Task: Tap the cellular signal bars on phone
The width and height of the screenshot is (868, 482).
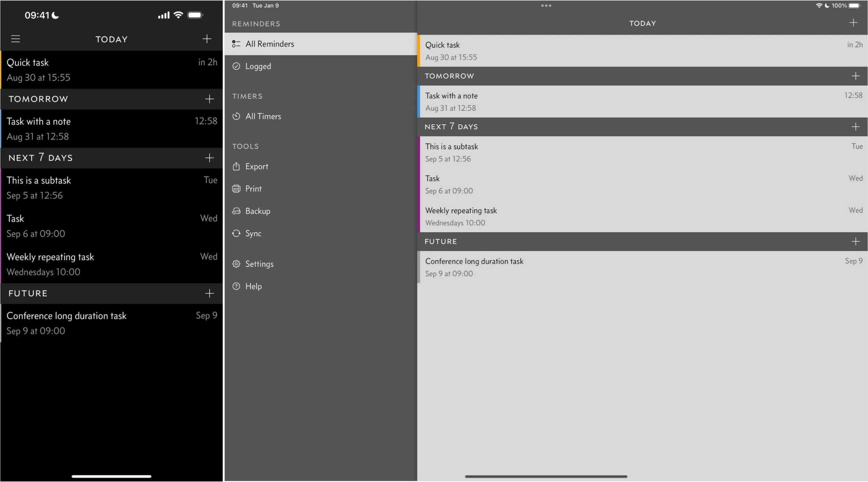Action: [164, 15]
